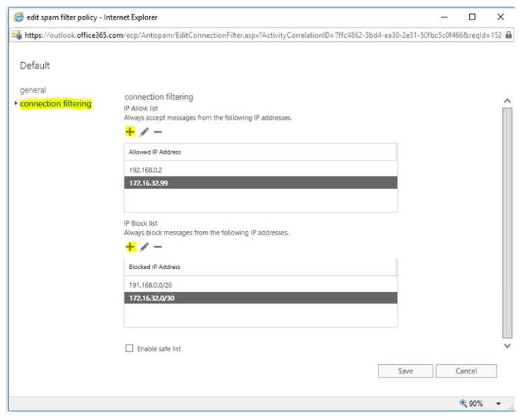Click the remove icon for IP Allow list
This screenshot has width=523, height=420.
158,132
